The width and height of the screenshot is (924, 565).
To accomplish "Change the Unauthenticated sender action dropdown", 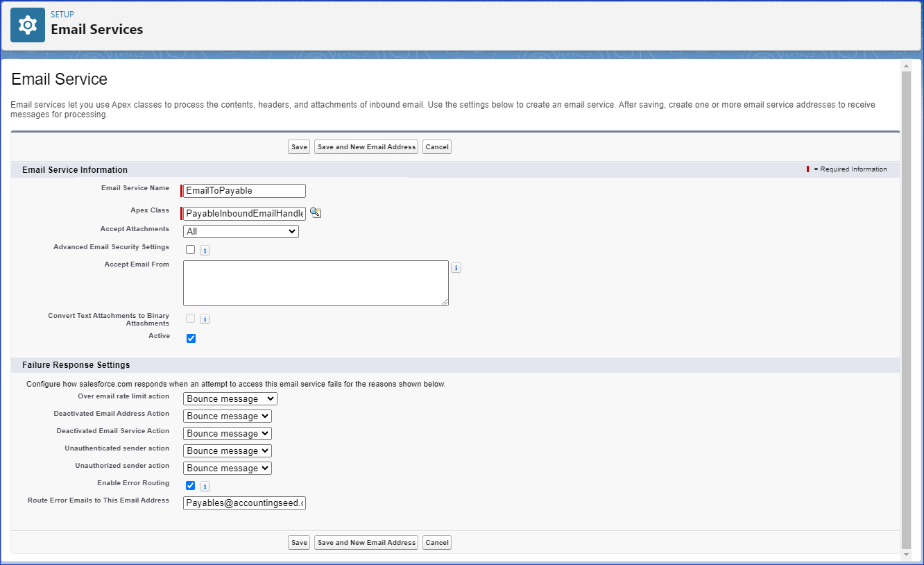I will click(227, 451).
